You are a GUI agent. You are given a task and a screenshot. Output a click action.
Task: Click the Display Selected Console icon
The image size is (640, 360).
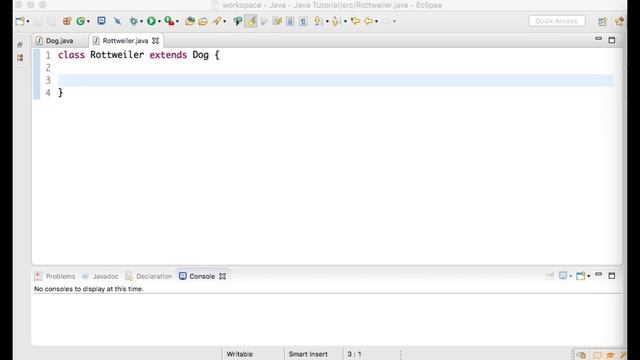[x=563, y=276]
